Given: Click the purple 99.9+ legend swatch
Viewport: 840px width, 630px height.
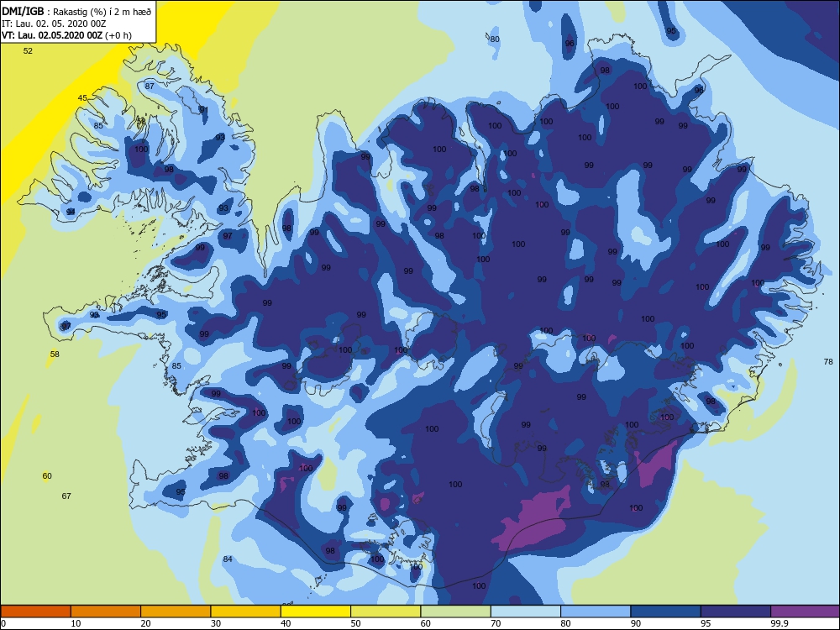Looking at the screenshot, I should [x=806, y=612].
